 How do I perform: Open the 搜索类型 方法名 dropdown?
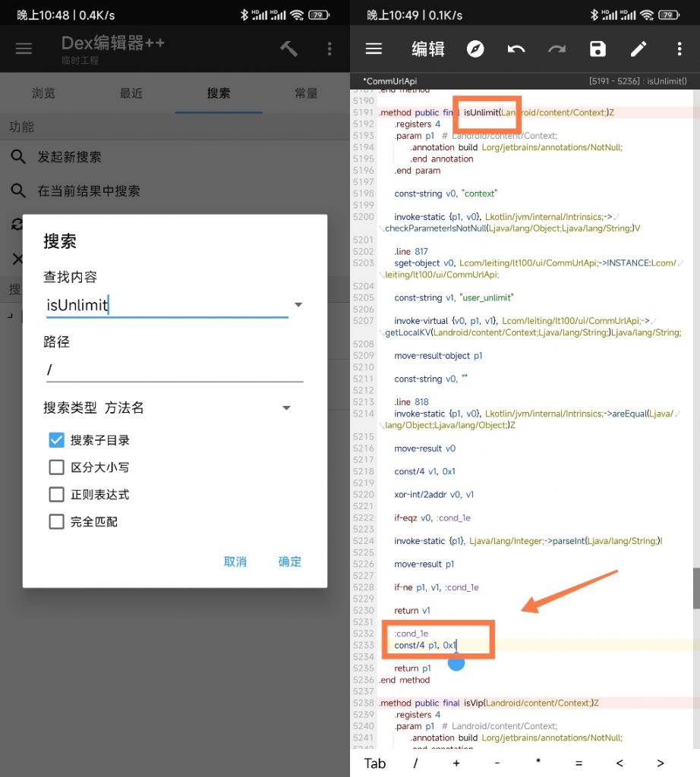[286, 407]
